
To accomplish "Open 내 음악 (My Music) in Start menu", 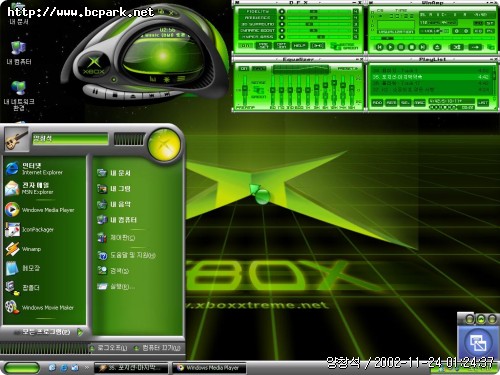I will (x=114, y=204).
